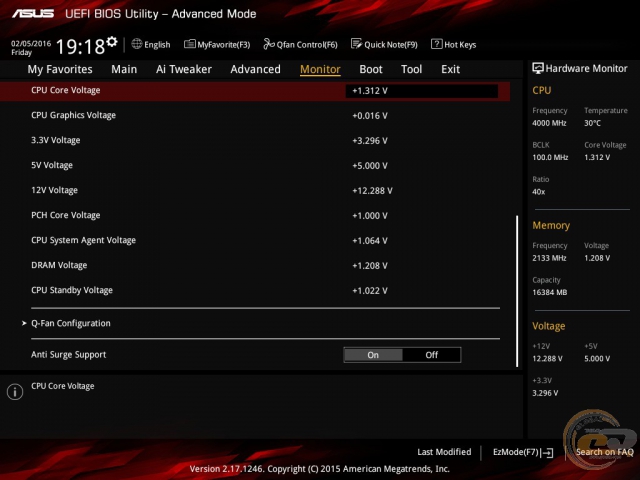Image resolution: width=640 pixels, height=480 pixels.
Task: Click the Hardware Monitor panel title
Action: click(587, 69)
